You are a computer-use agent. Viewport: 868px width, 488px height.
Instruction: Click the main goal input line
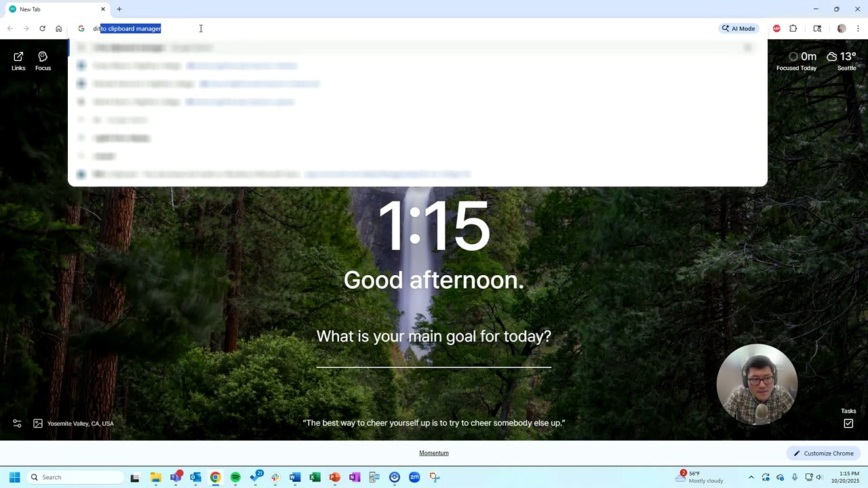point(433,366)
